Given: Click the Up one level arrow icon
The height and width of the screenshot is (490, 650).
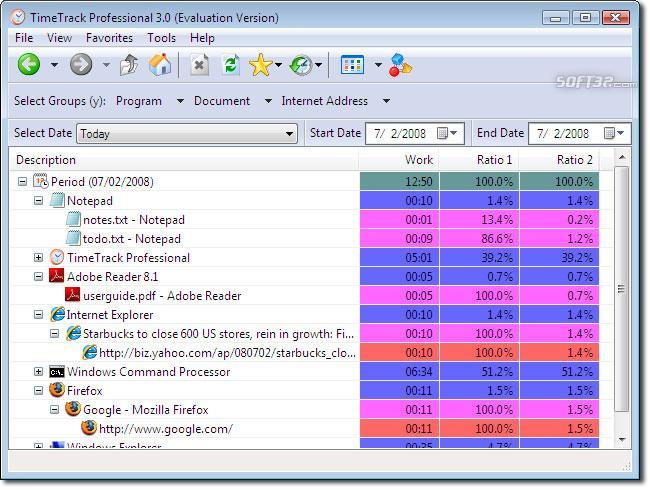Looking at the screenshot, I should point(129,65).
